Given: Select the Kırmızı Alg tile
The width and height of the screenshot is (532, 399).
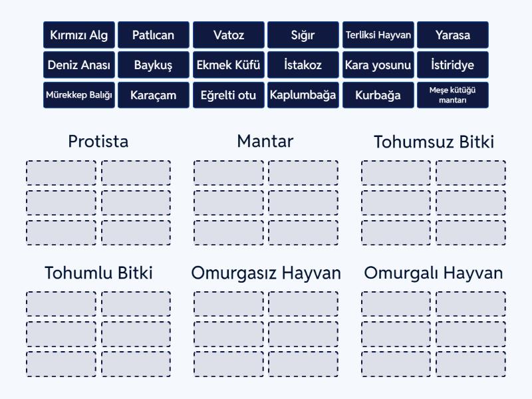Looking at the screenshot, I should click(x=78, y=35).
